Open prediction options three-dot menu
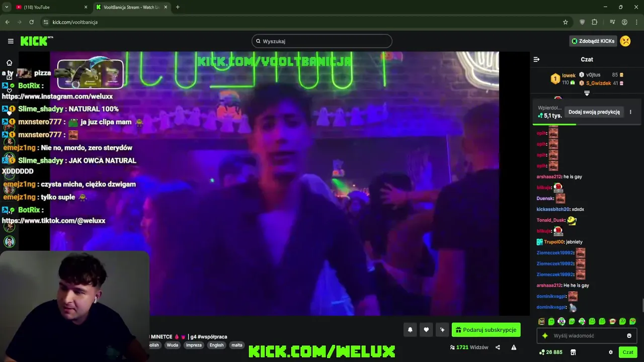The width and height of the screenshot is (644, 362). coord(630,112)
